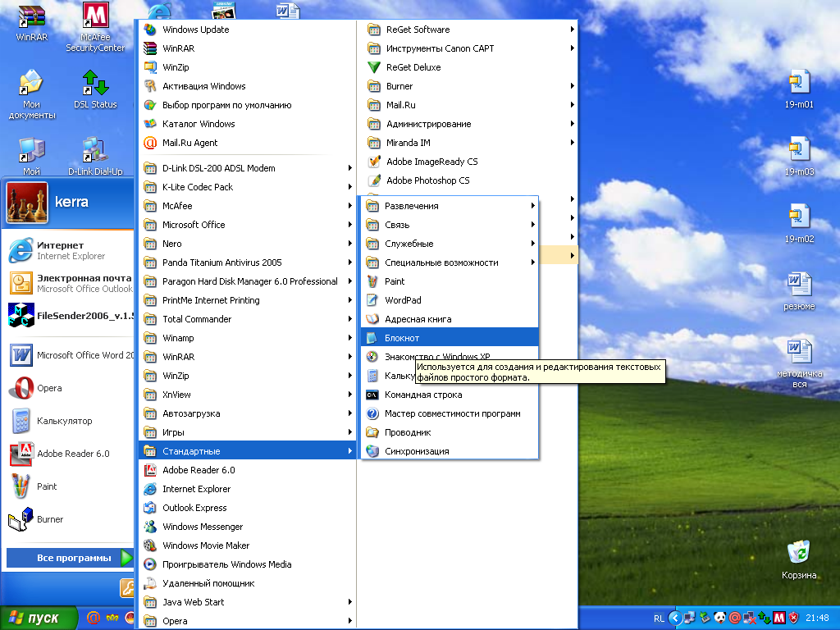Open Мастер совместимости программ
Viewport: 840px width, 630px height.
click(450, 413)
